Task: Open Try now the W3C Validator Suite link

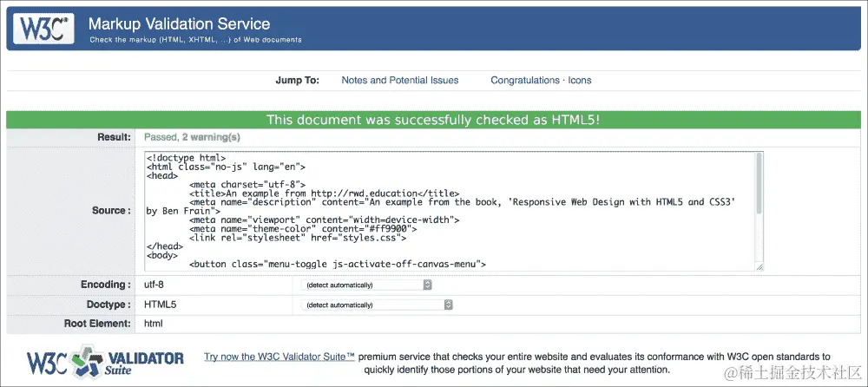Action: tap(279, 357)
